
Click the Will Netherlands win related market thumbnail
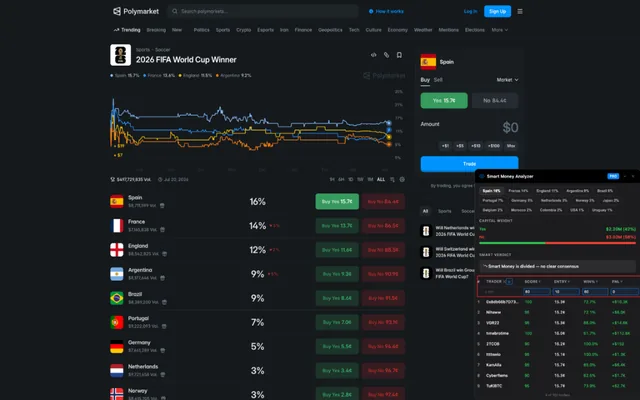click(426, 231)
